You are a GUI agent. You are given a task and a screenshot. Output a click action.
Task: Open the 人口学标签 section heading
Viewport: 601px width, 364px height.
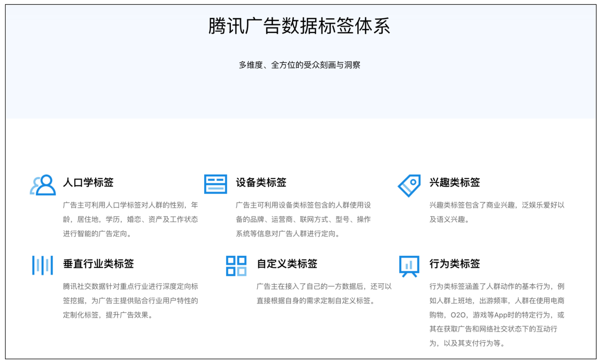(x=89, y=183)
